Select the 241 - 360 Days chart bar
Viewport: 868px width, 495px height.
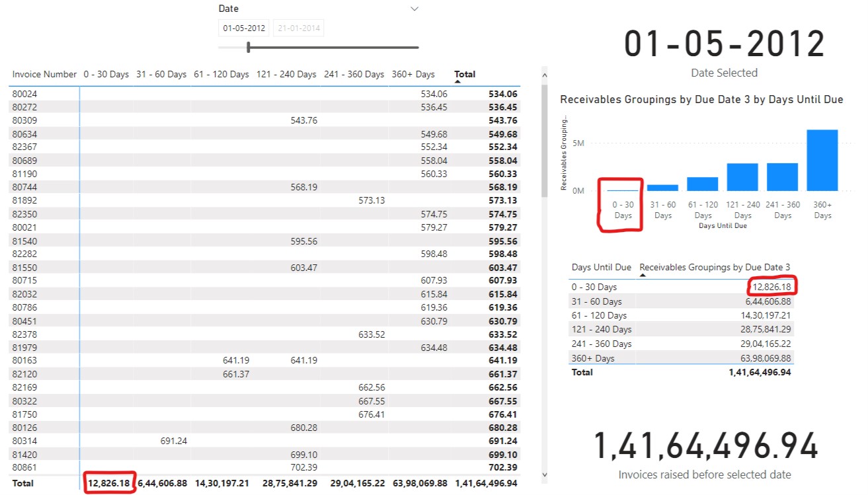pos(782,177)
